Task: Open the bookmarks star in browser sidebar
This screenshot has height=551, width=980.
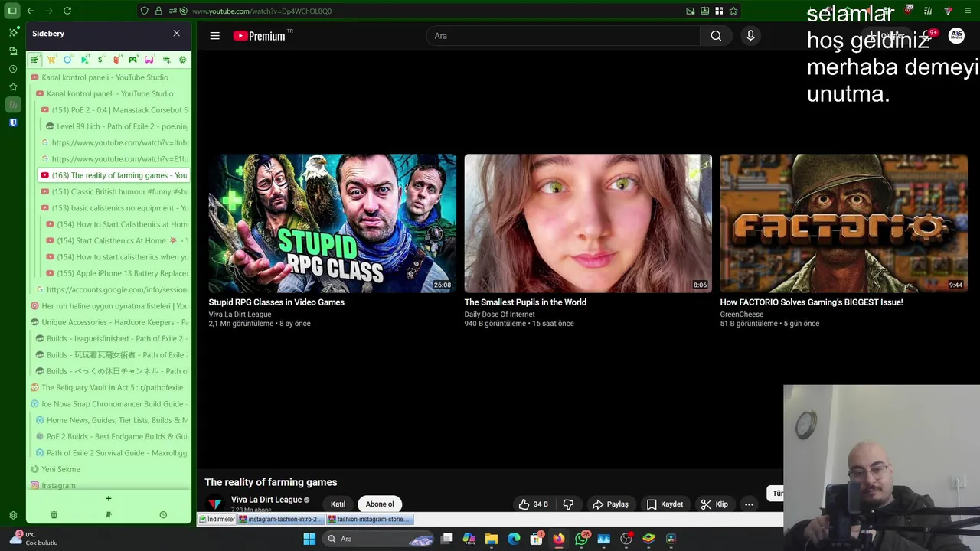Action: coord(13,86)
